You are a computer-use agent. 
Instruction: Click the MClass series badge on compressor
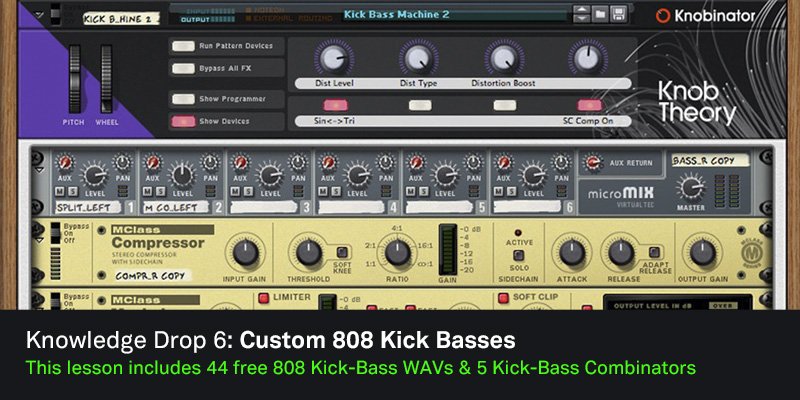[x=751, y=253]
